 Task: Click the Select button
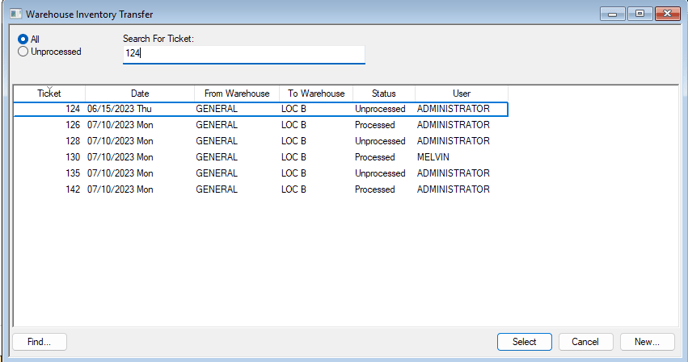(524, 342)
